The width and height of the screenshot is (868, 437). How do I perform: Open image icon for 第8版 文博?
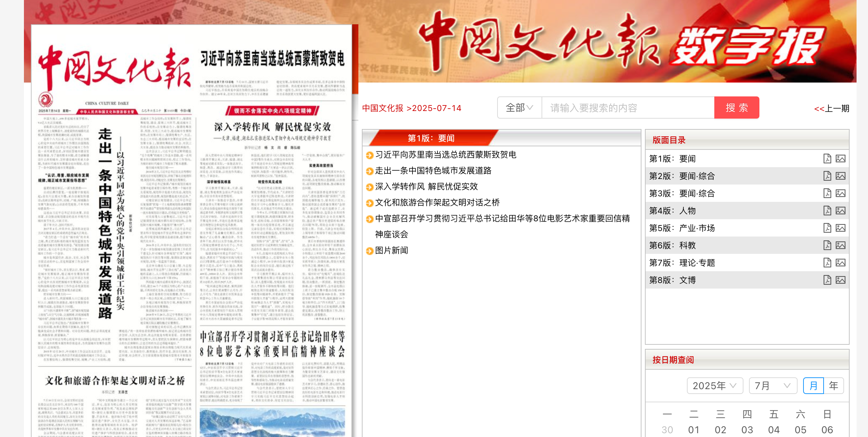click(840, 280)
